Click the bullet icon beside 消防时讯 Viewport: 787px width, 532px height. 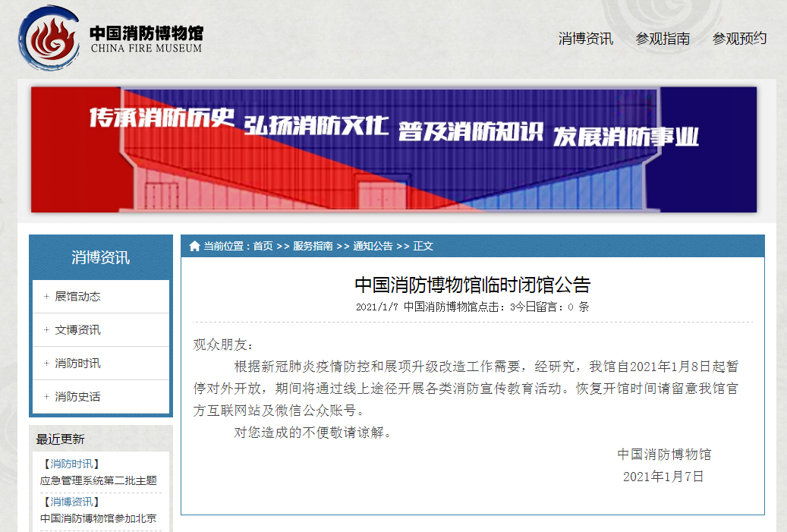pos(46,364)
